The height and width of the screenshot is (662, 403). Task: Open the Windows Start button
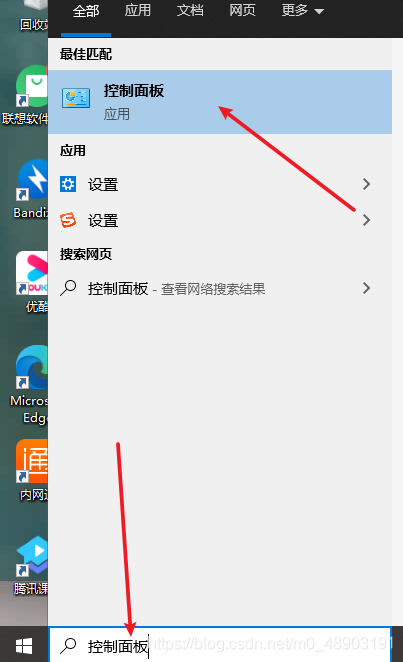(24, 645)
